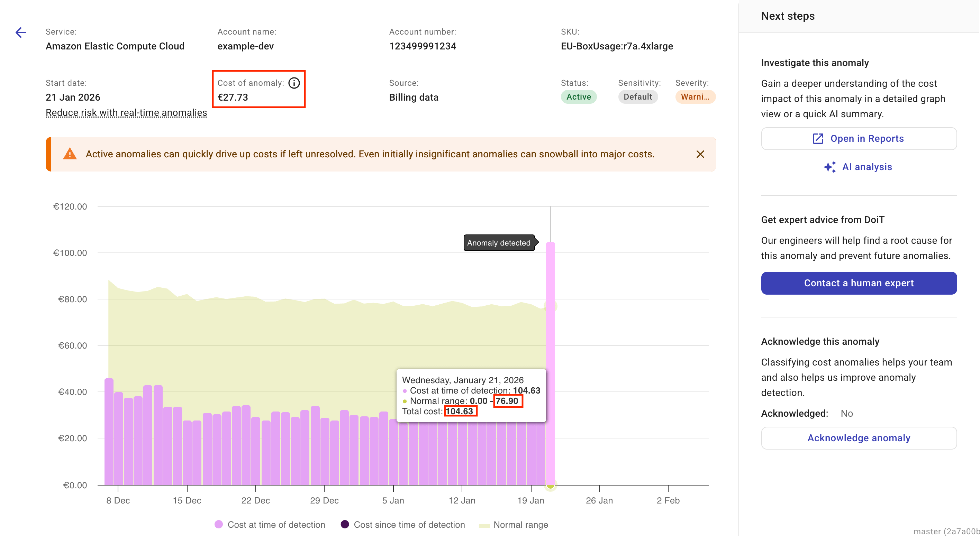Open the Reduce risk with real-time anomalies link

[126, 112]
